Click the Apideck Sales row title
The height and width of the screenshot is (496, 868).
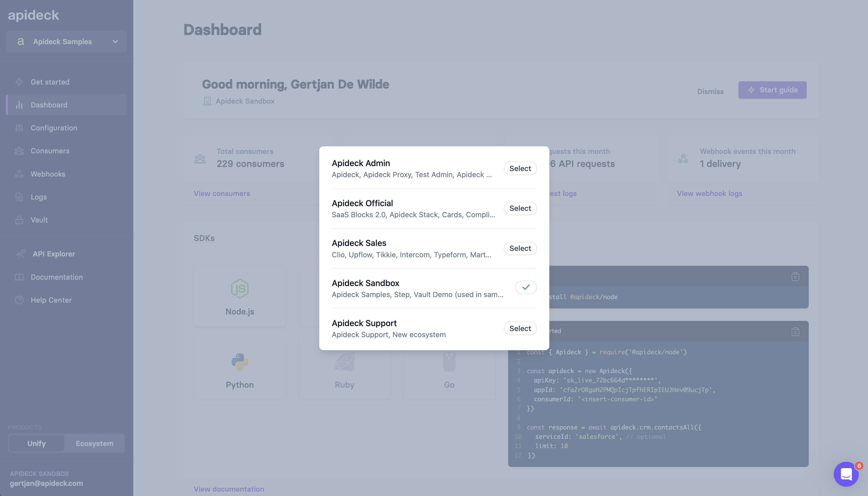coord(359,243)
